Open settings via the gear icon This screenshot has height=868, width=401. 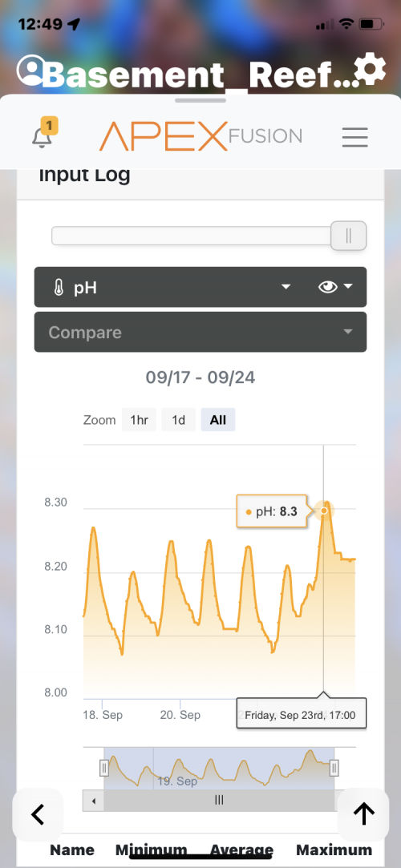[370, 71]
